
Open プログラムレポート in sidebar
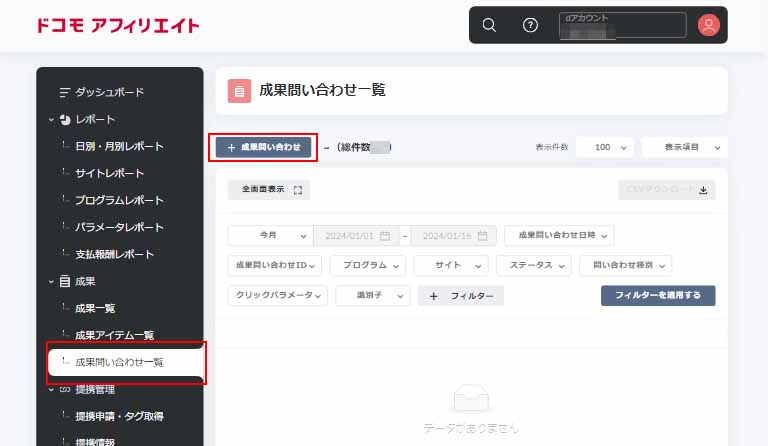[119, 200]
